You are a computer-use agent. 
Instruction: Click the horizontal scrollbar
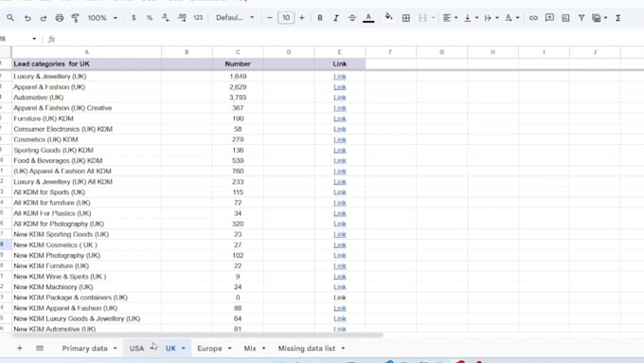point(197,336)
